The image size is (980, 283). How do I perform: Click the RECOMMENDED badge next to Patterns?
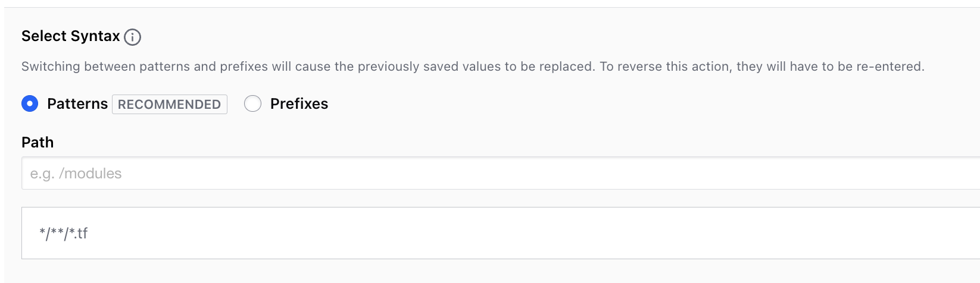pyautogui.click(x=169, y=104)
